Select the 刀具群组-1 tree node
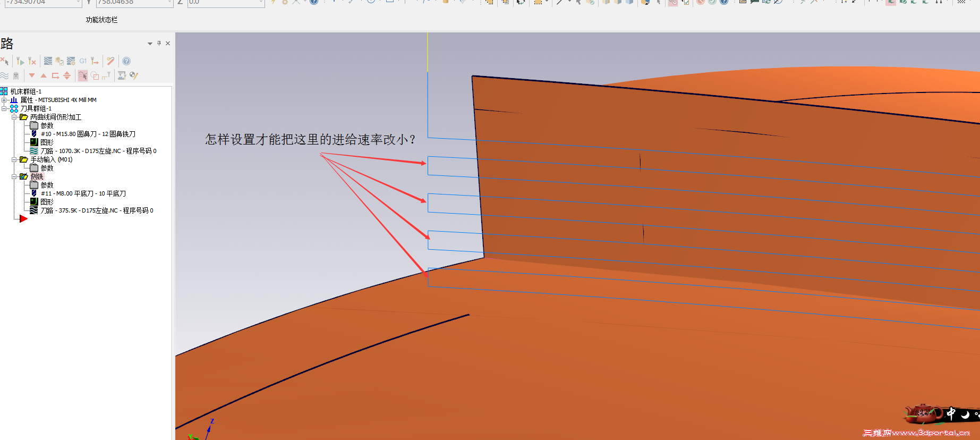 pos(36,108)
